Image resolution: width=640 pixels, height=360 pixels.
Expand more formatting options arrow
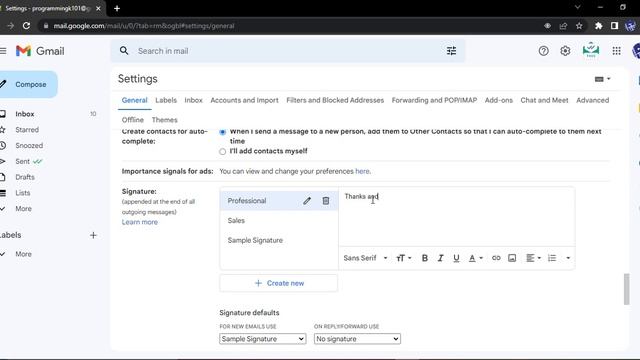click(x=568, y=258)
